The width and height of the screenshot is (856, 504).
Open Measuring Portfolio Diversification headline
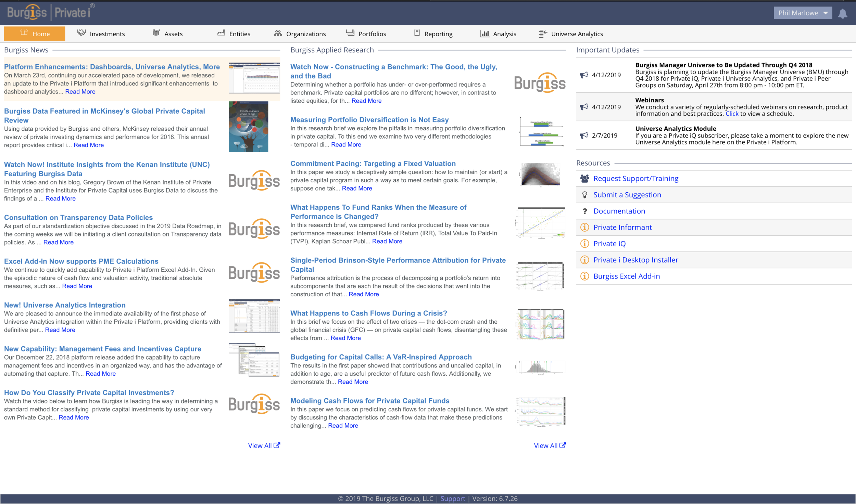(x=369, y=120)
